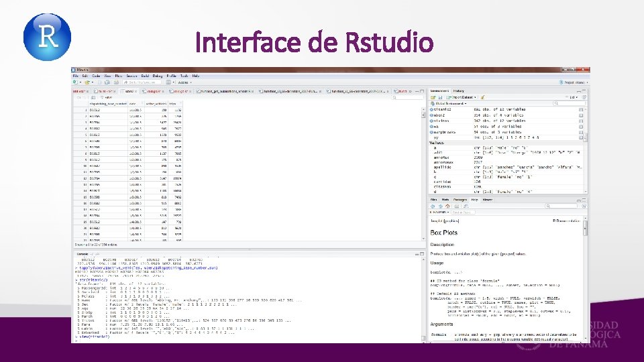Open the Session menu
The height and width of the screenshot is (362, 644).
(x=131, y=76)
